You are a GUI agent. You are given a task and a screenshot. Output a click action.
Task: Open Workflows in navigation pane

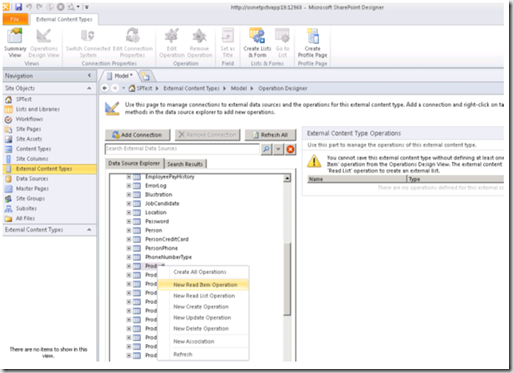pos(29,119)
